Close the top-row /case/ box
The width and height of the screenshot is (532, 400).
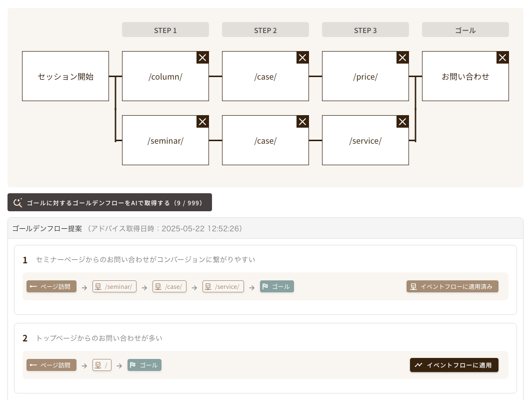pyautogui.click(x=302, y=58)
